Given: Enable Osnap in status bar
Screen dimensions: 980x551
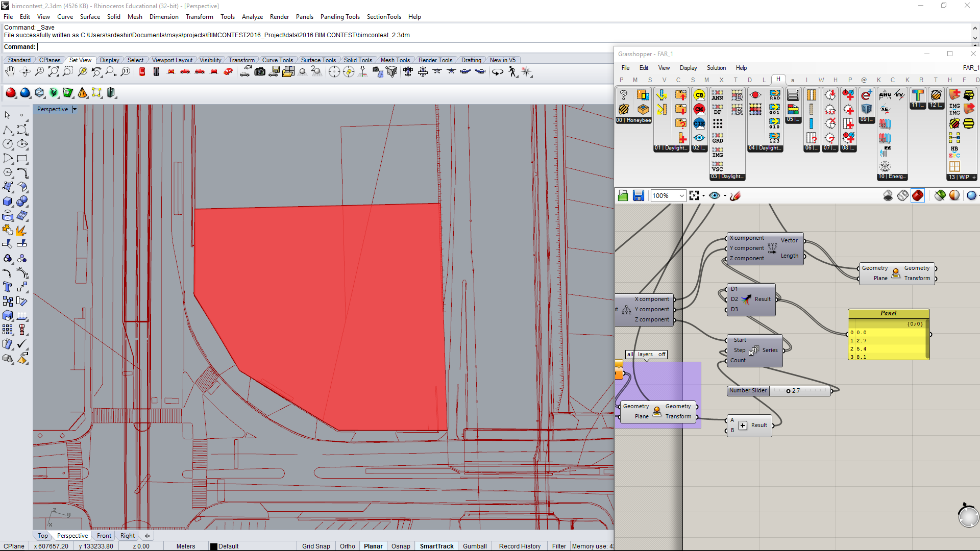Looking at the screenshot, I should [x=401, y=546].
